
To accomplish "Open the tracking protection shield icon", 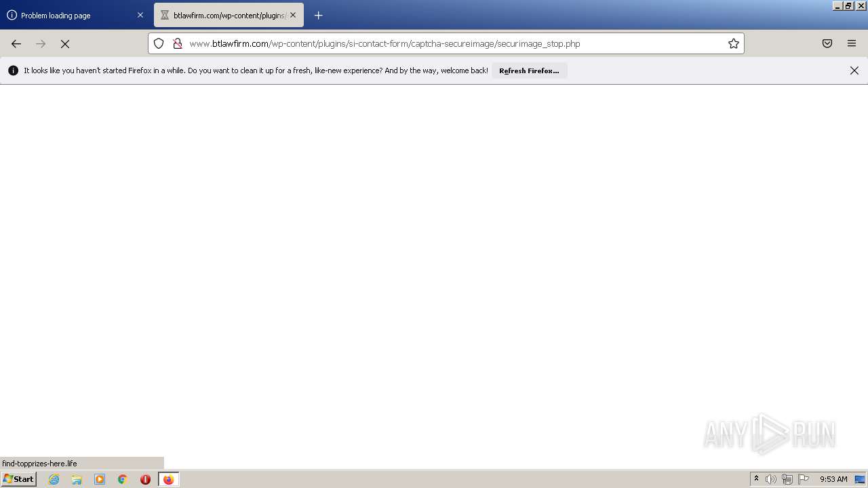I will [x=159, y=43].
